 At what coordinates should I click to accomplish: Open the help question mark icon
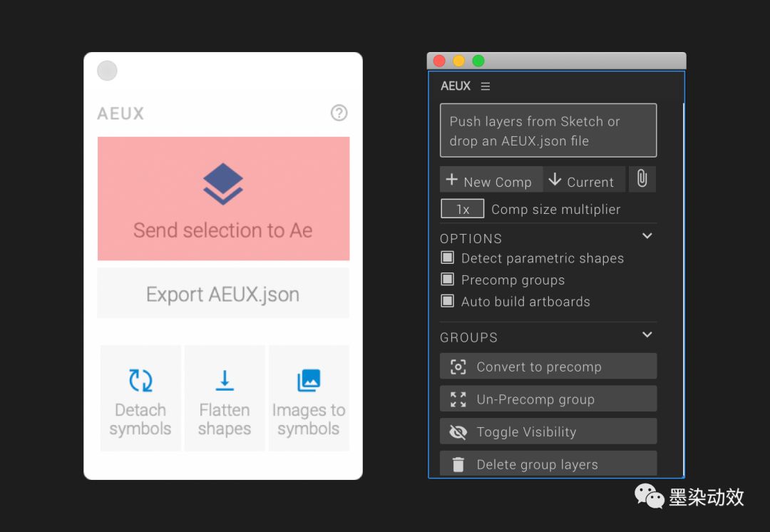point(339,113)
